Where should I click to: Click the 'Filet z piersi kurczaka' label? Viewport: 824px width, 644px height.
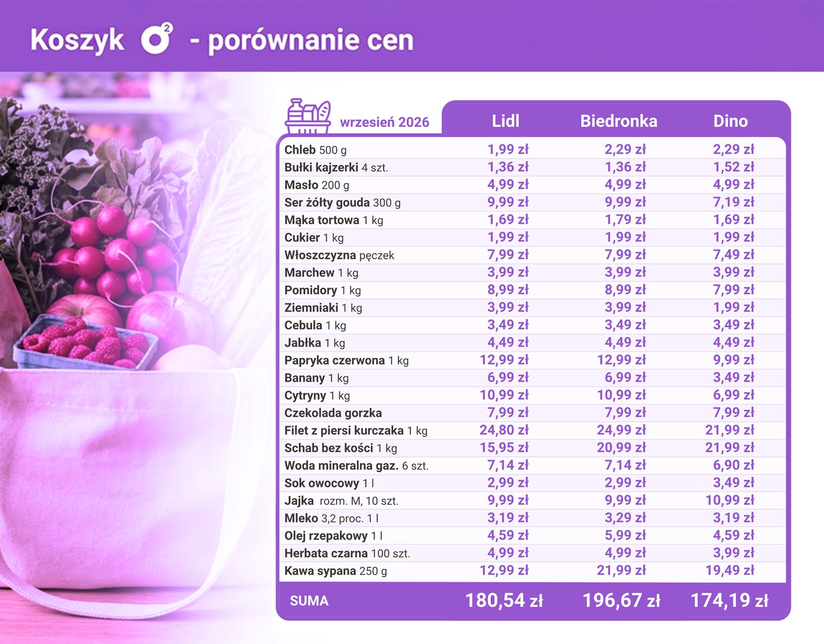point(344,431)
